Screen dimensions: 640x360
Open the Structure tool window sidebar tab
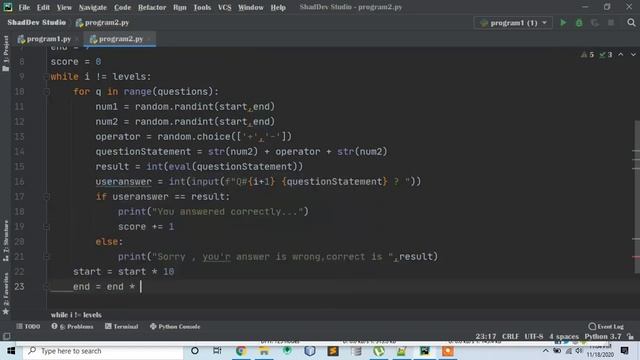pos(6,241)
